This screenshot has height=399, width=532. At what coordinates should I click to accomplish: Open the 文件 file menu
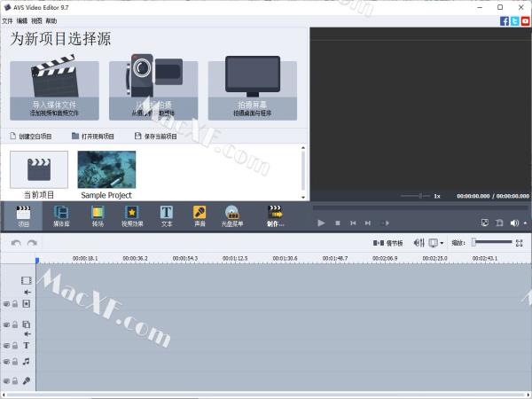(x=7, y=20)
